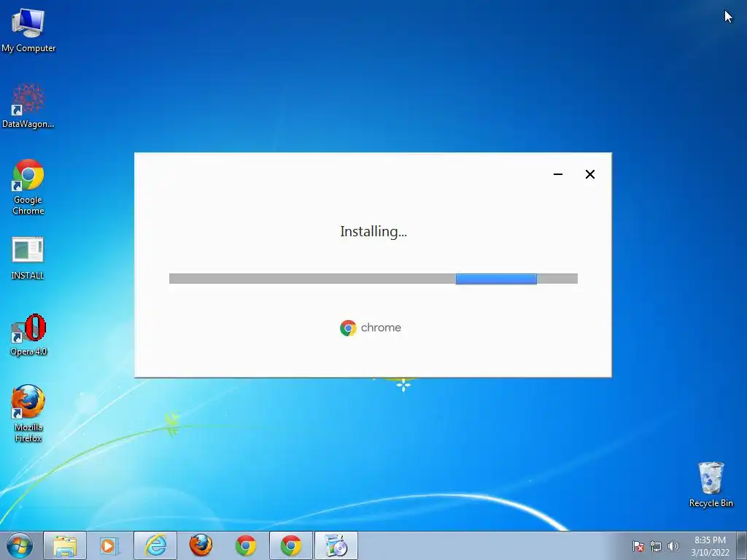Click the second, highlighted Chrome taskbar button

[291, 545]
